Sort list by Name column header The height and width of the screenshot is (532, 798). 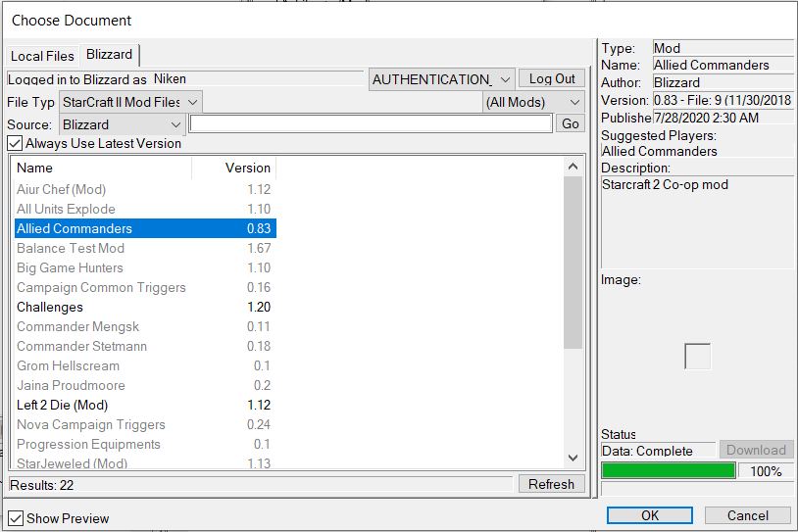(x=103, y=168)
